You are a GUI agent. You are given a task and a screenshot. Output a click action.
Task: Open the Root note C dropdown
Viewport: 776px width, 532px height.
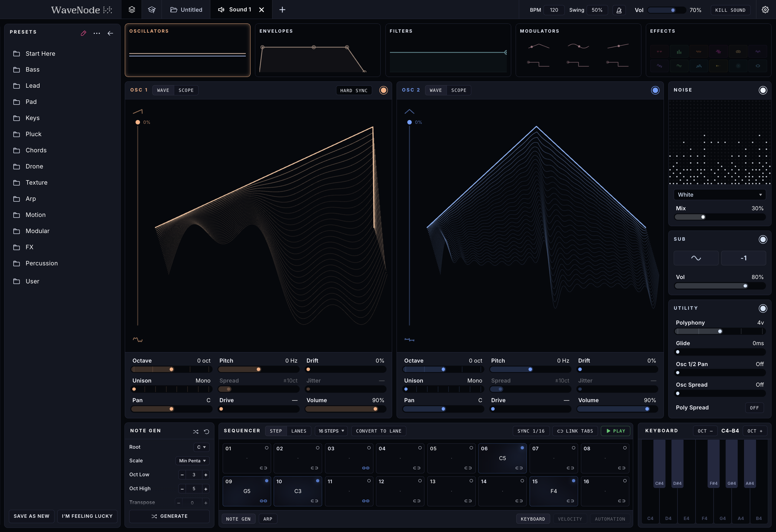[201, 447]
